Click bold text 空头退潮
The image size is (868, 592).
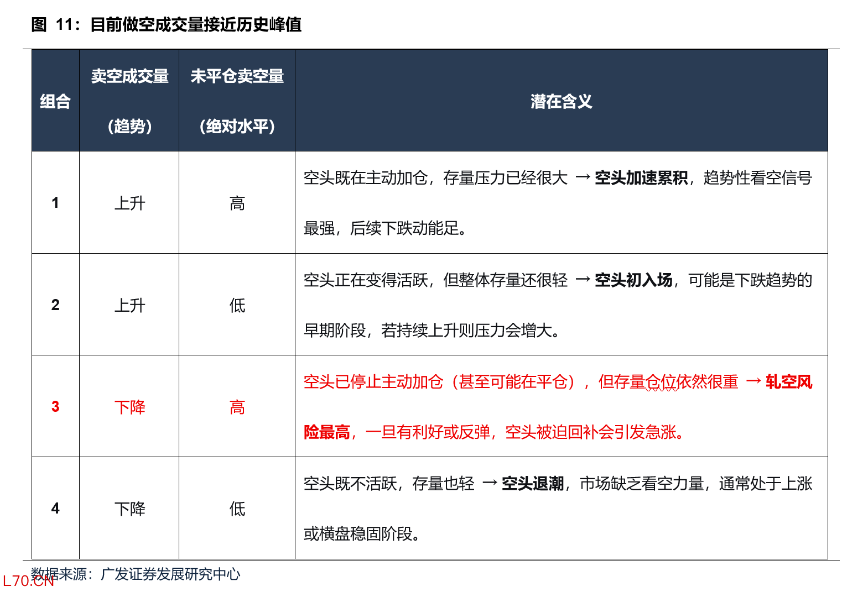pyautogui.click(x=533, y=484)
